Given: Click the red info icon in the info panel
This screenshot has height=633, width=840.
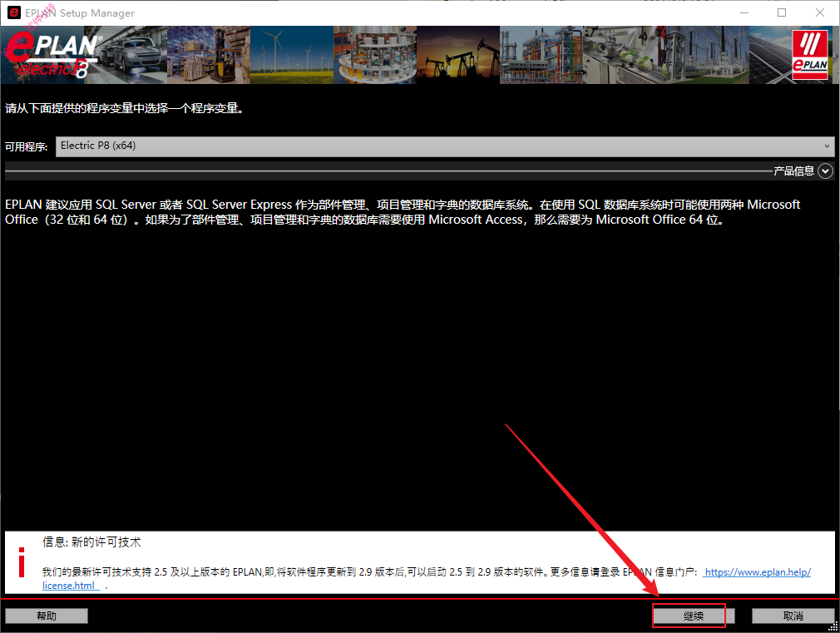Looking at the screenshot, I should coord(22,562).
